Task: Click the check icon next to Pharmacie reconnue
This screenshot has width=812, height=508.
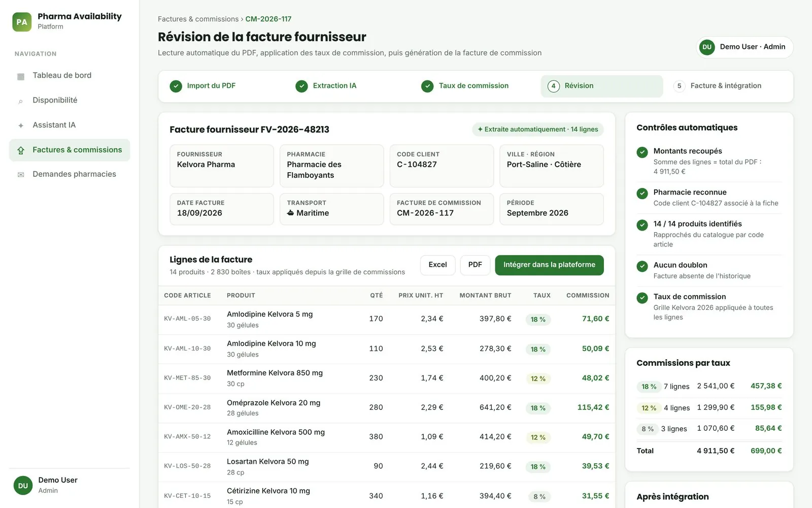Action: coord(642,193)
